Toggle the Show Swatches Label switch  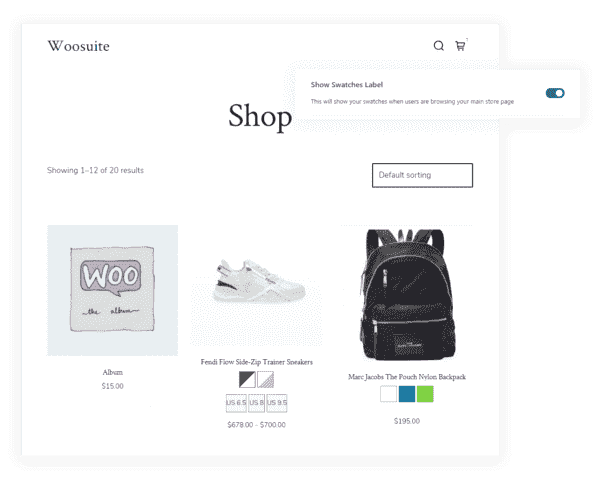coord(555,93)
